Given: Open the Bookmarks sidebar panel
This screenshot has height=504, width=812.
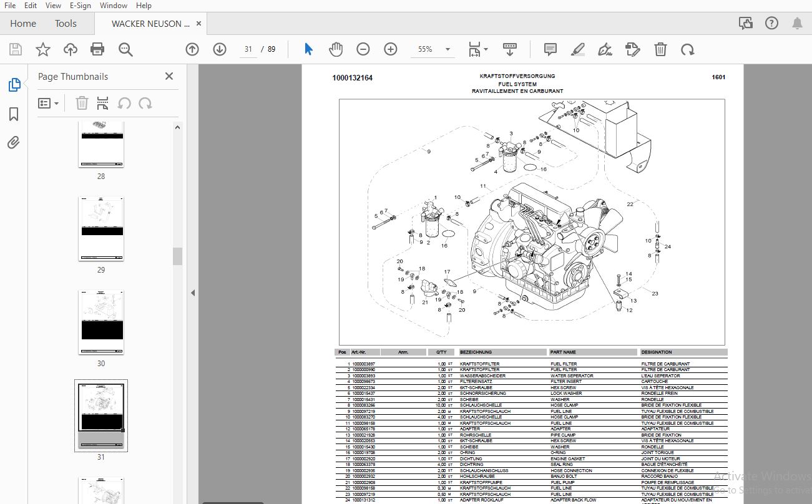Looking at the screenshot, I should (14, 114).
